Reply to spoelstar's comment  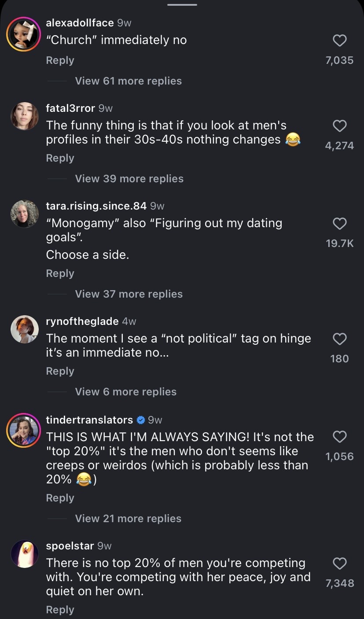pyautogui.click(x=60, y=610)
